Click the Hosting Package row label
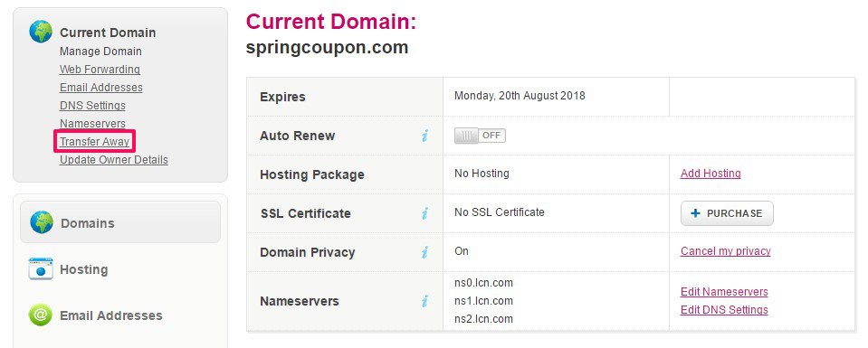868x348 pixels. click(312, 174)
